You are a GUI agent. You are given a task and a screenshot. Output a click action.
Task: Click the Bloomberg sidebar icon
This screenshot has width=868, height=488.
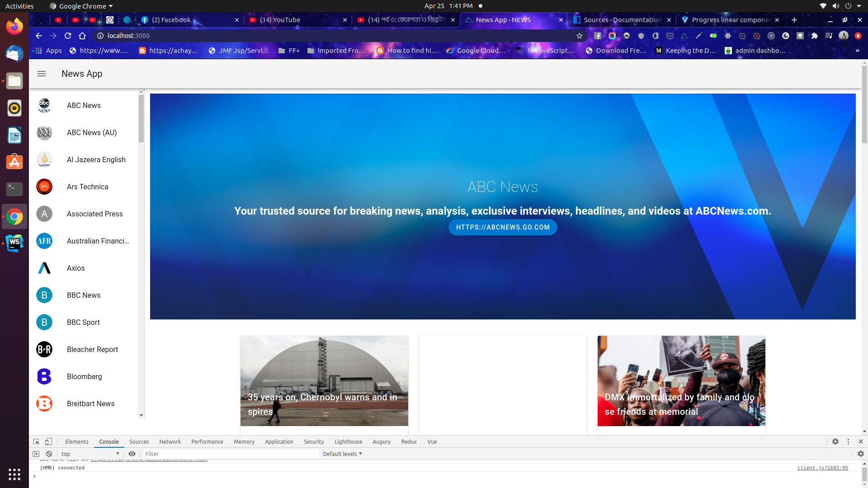tap(44, 376)
